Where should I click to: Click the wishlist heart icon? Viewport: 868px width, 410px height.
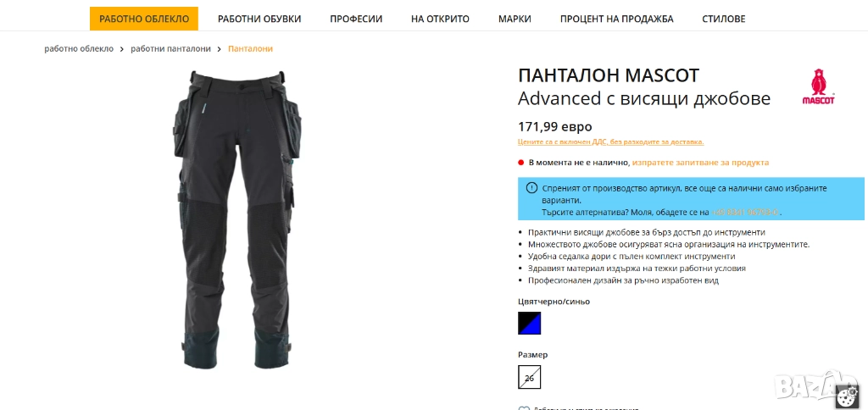(524, 408)
